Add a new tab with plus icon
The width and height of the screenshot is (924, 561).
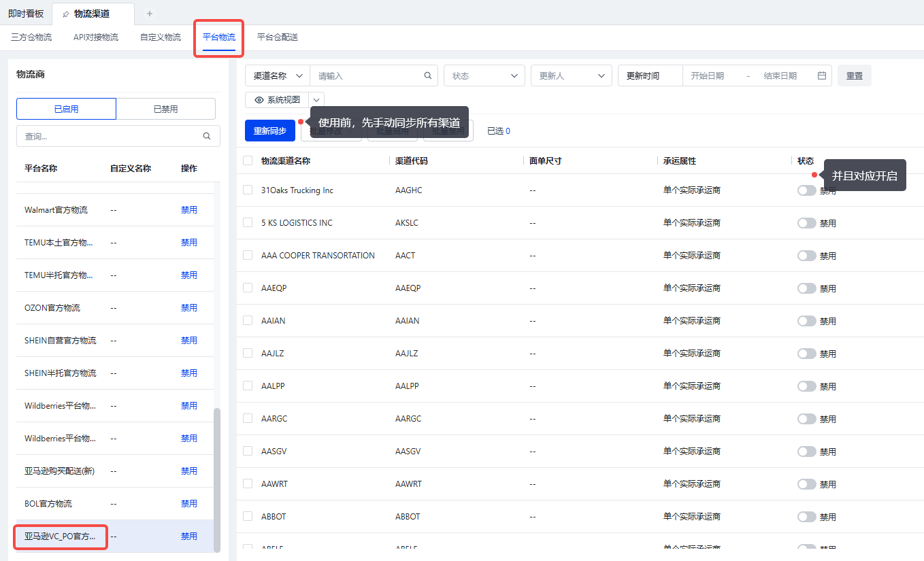[150, 14]
